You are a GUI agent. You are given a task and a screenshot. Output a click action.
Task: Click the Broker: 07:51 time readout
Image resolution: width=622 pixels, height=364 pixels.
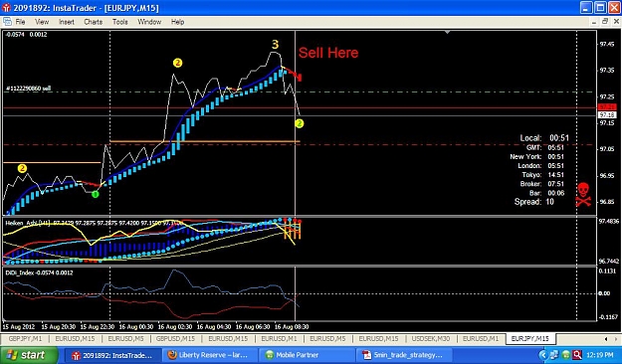point(541,184)
